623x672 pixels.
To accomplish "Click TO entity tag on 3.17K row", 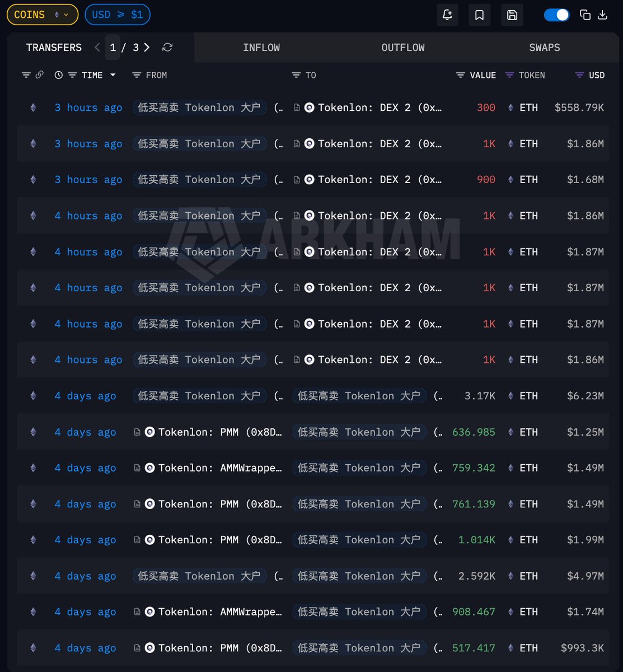I will pos(359,396).
